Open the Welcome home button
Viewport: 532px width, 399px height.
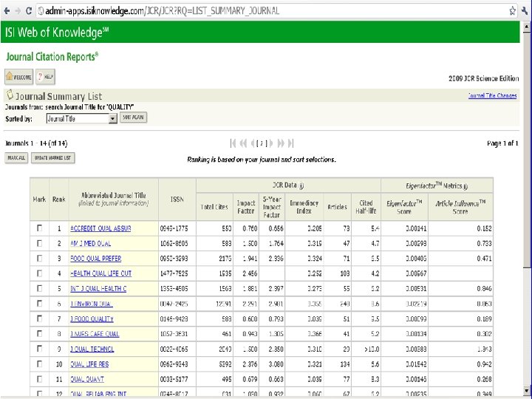click(18, 77)
